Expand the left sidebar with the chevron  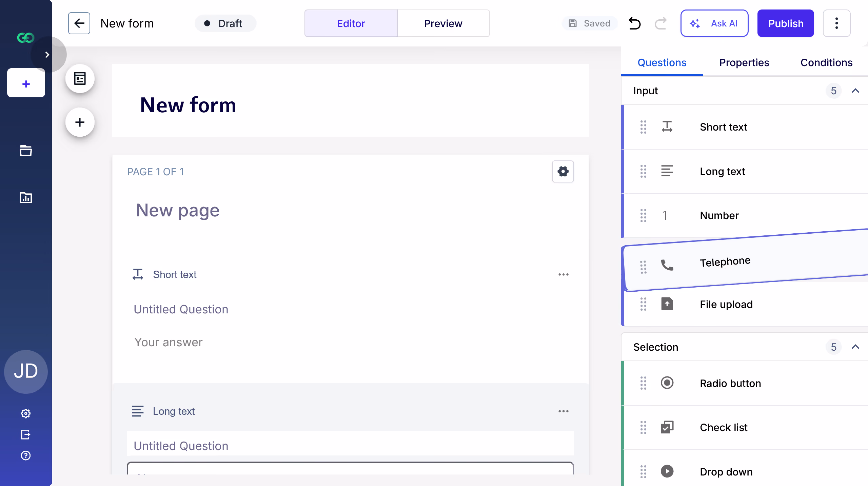tap(47, 55)
